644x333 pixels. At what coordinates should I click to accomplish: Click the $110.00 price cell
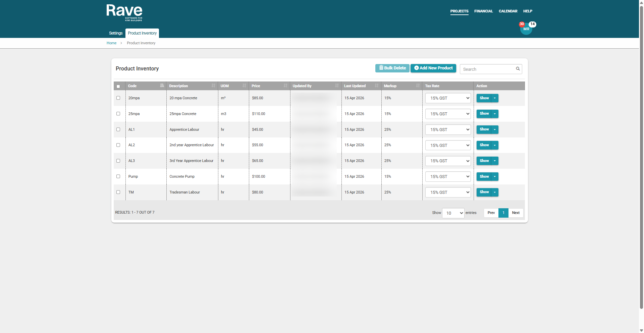259,114
